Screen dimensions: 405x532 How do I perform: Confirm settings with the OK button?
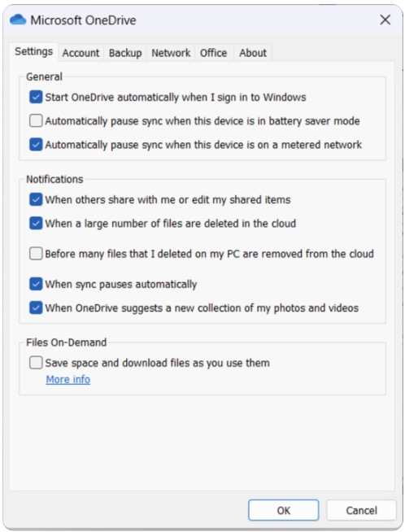click(x=284, y=510)
